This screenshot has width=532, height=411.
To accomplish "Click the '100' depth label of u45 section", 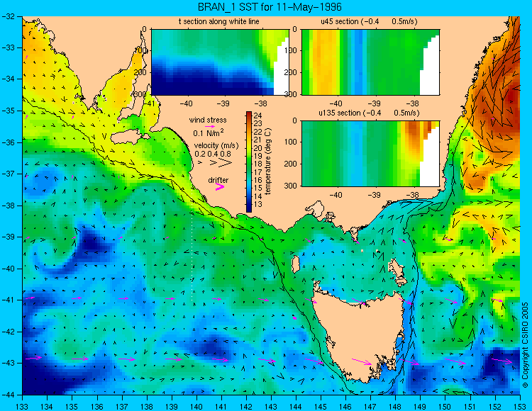I will click(292, 50).
